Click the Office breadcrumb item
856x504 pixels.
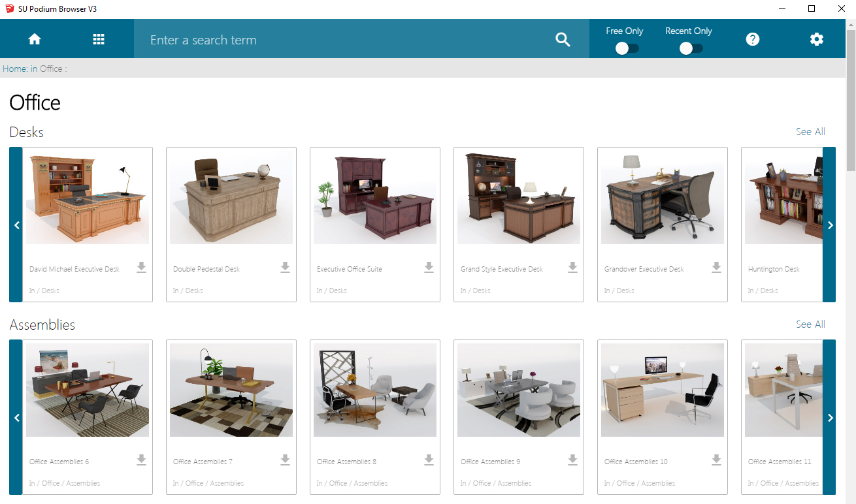[x=51, y=69]
